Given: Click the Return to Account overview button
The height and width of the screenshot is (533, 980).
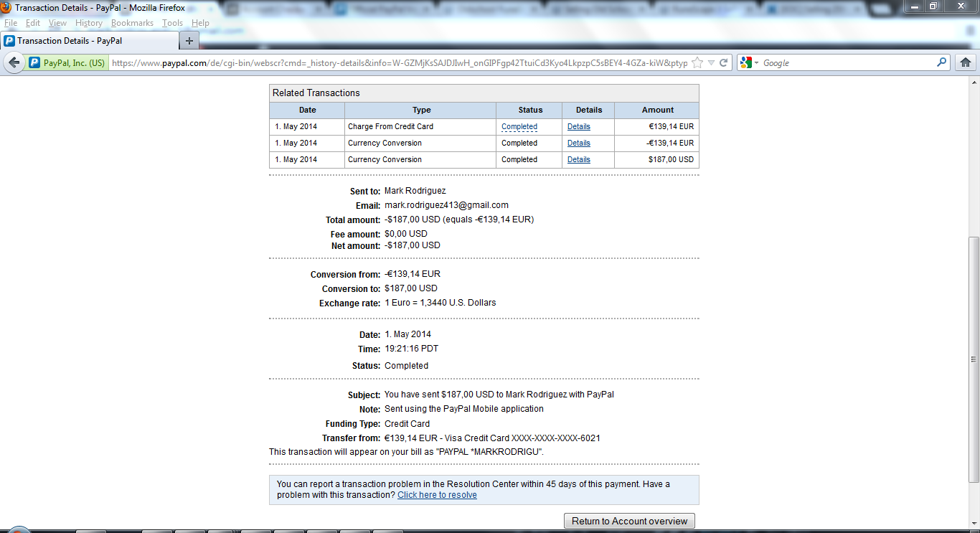Looking at the screenshot, I should [630, 522].
